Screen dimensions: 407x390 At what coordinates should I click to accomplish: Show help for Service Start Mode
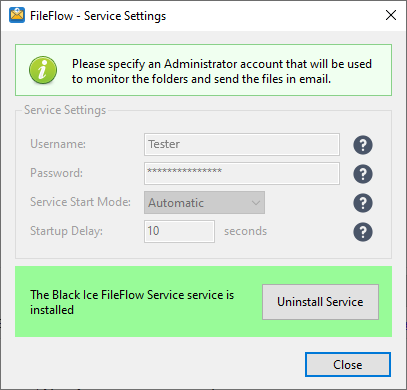click(363, 203)
